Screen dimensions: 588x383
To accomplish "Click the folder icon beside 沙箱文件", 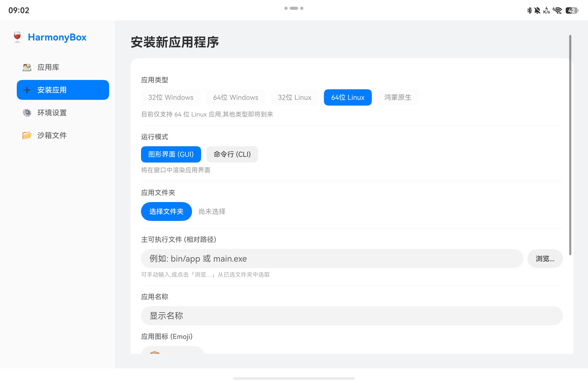I will click(x=27, y=135).
